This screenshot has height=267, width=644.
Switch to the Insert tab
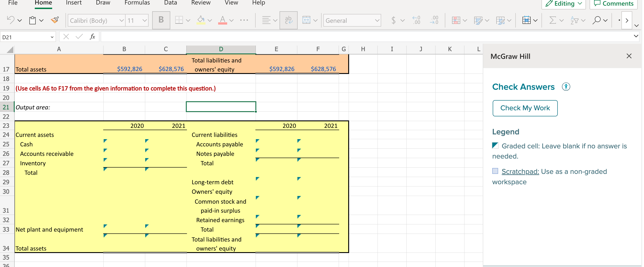coord(74,3)
